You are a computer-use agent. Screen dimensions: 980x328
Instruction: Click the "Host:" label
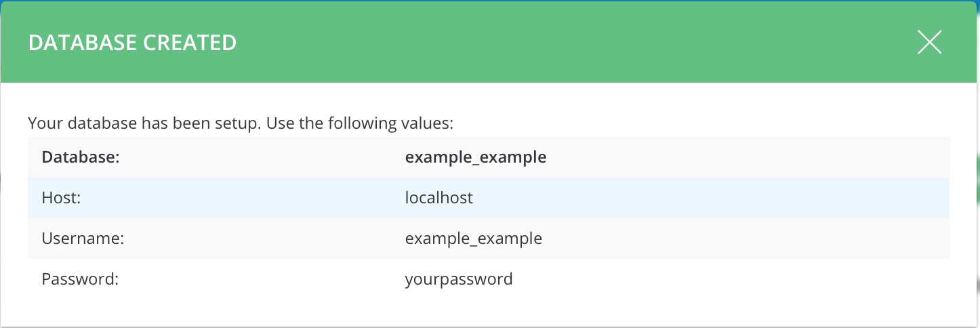(60, 198)
